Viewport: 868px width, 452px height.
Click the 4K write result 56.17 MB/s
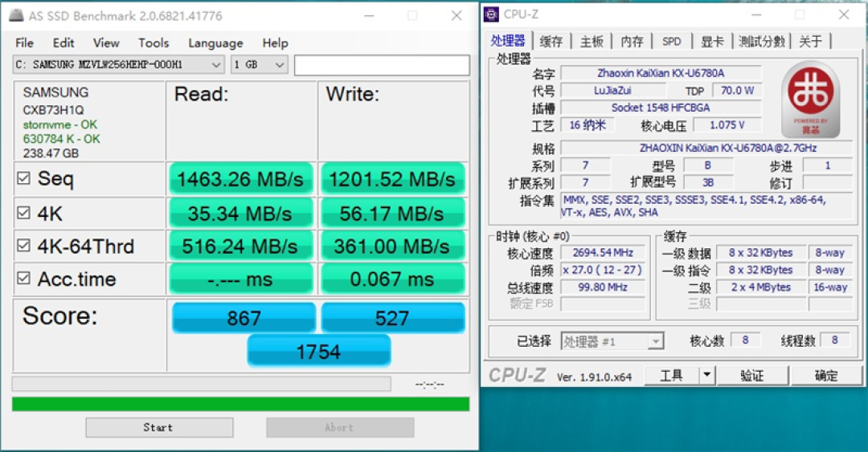392,213
